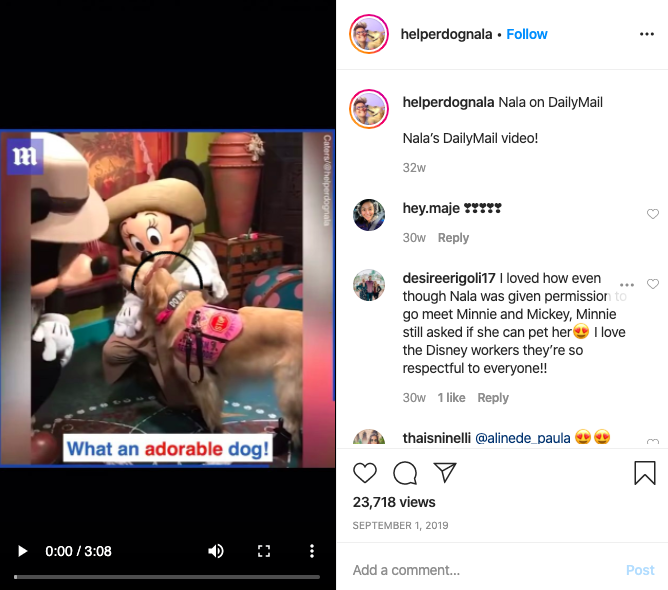The height and width of the screenshot is (590, 668).
Task: Mute the video with speaker icon
Action: [216, 551]
